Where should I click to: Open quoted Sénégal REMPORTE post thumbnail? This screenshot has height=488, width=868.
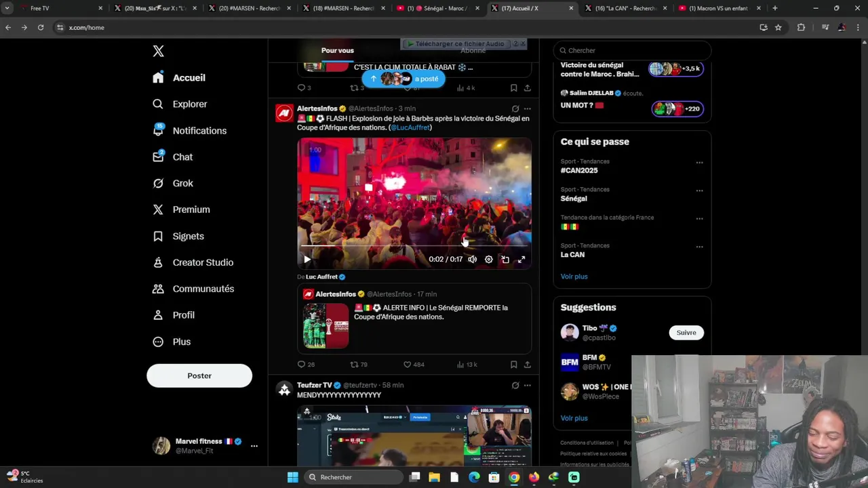coord(325,326)
